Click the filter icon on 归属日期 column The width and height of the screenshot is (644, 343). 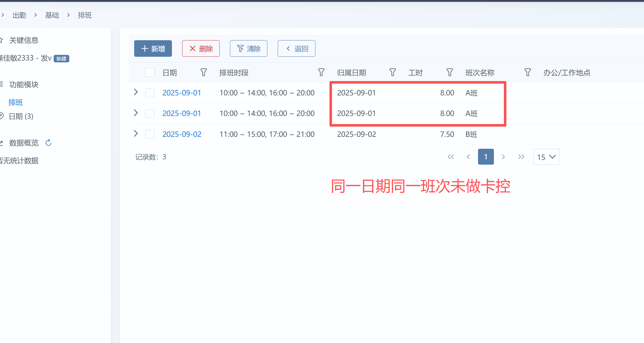[393, 73]
